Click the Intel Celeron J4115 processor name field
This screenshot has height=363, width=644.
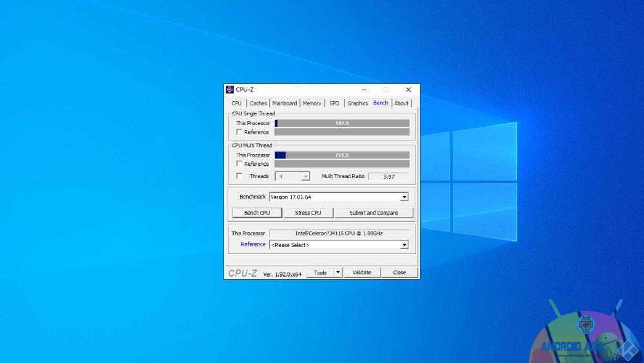[339, 233]
